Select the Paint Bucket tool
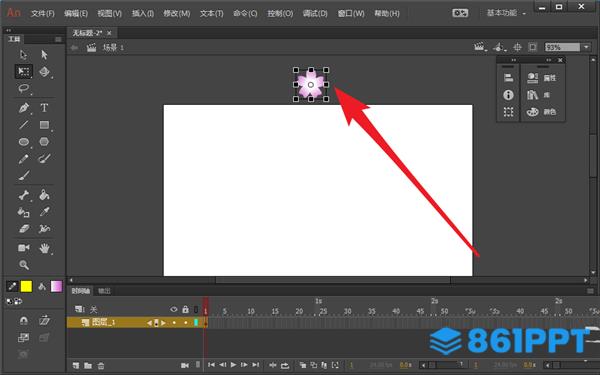Screen dimensions: 600x375 (x=44, y=195)
